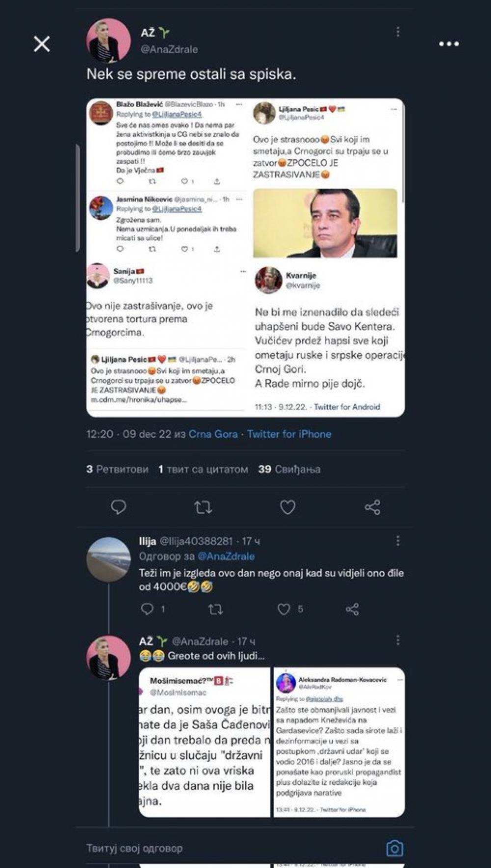Open more options on the main AŽ tweet
This screenshot has width=491, height=868.
click(398, 32)
